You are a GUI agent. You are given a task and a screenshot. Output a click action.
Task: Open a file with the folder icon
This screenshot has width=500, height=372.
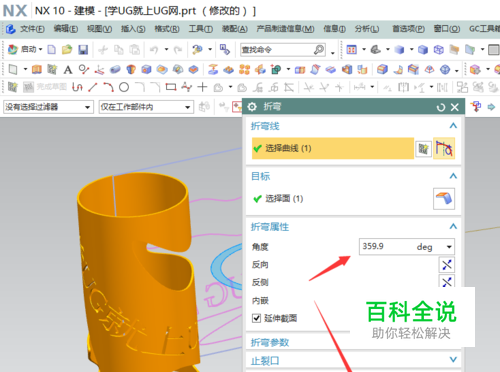point(67,50)
